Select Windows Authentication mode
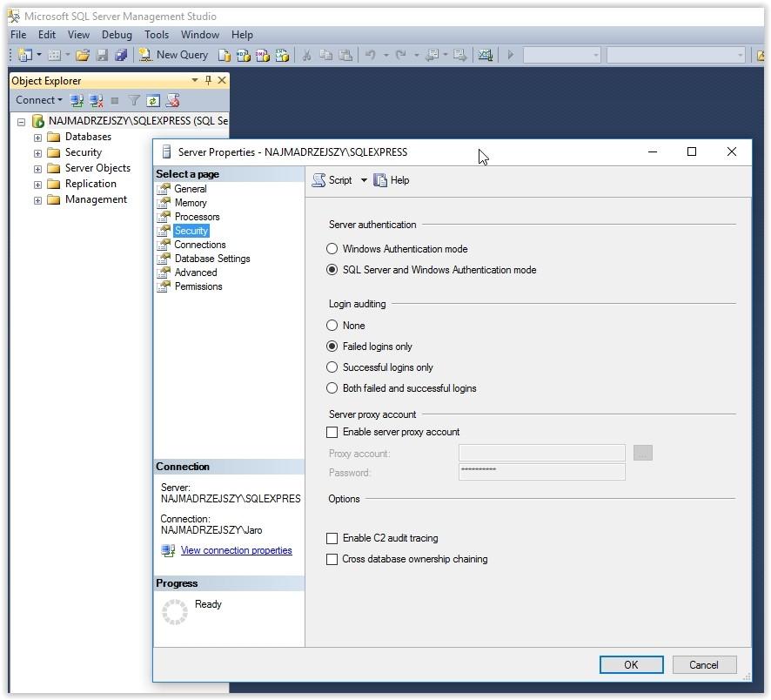The width and height of the screenshot is (771, 700). (x=332, y=249)
